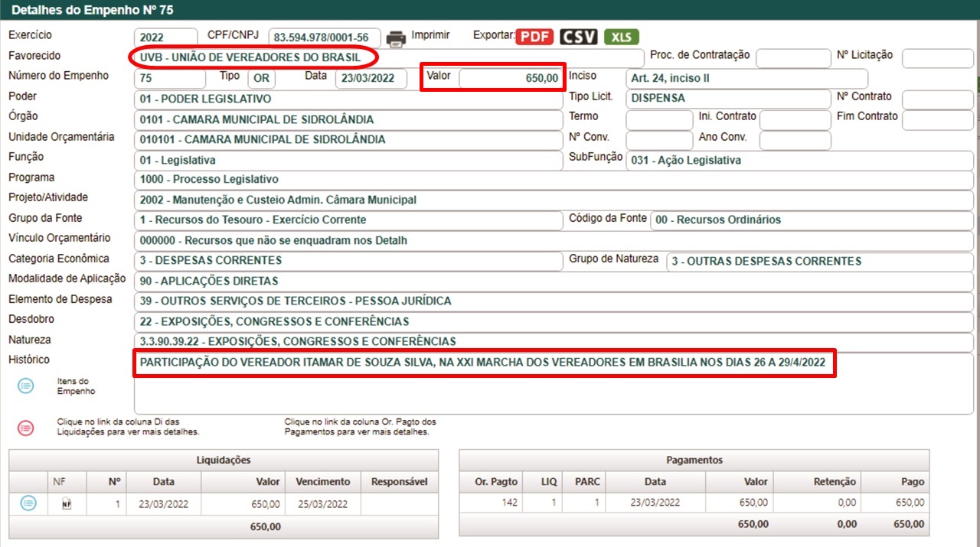Select the Poder field 01 - PODER LEGISLATIVO

[x=348, y=99]
